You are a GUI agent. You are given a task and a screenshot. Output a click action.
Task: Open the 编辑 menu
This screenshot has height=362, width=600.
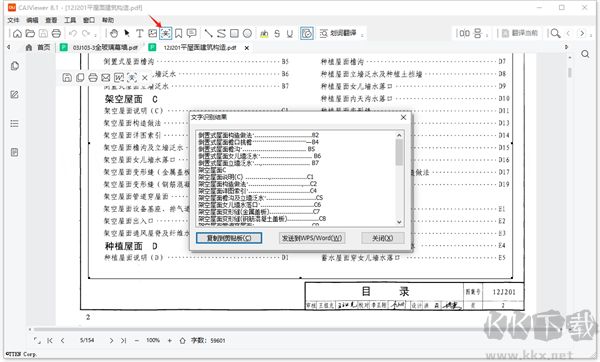pyautogui.click(x=32, y=20)
